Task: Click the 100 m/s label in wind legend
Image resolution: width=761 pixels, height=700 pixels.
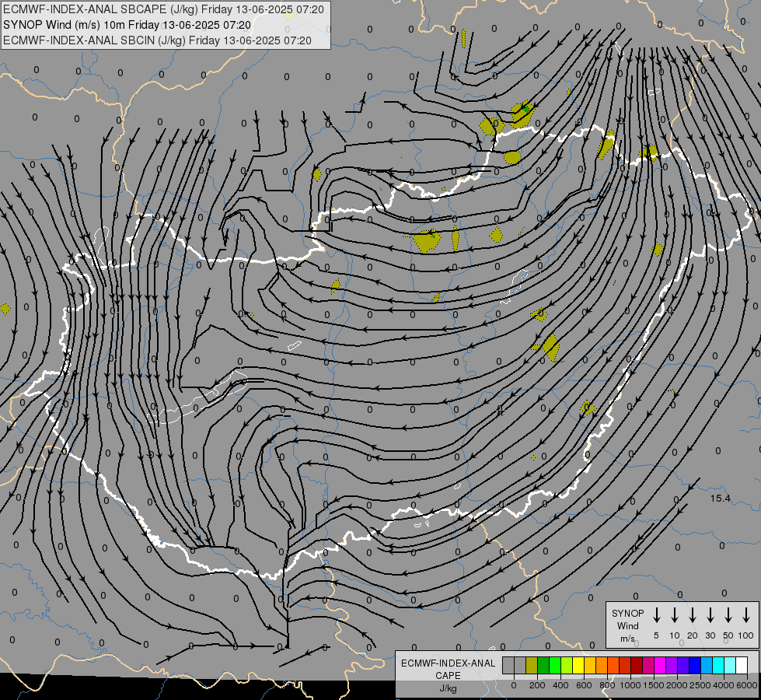Action: click(746, 635)
